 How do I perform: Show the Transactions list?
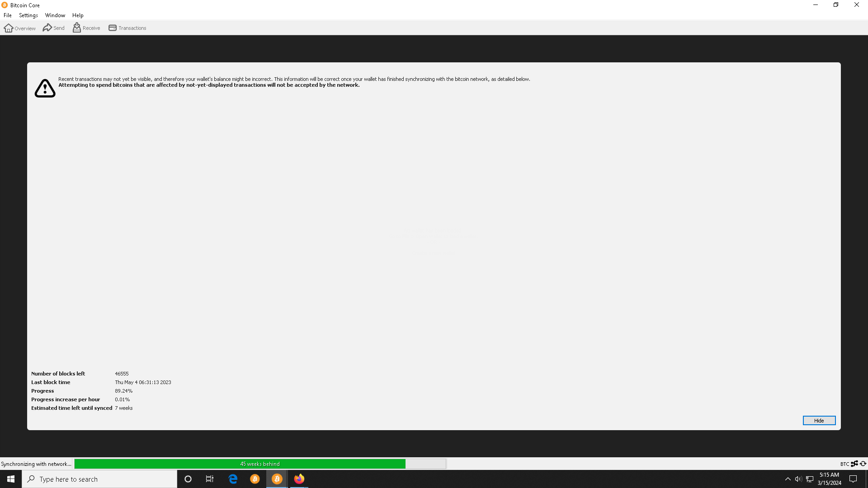127,28
